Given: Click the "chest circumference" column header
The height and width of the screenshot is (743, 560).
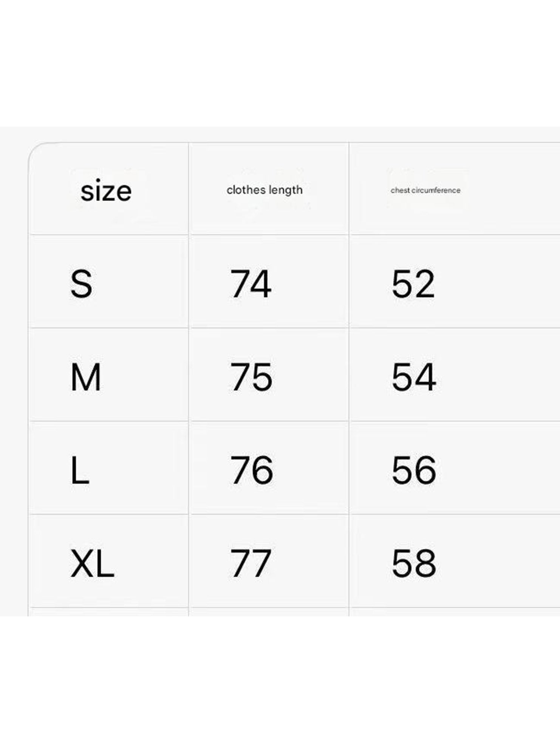Looking at the screenshot, I should 425,190.
